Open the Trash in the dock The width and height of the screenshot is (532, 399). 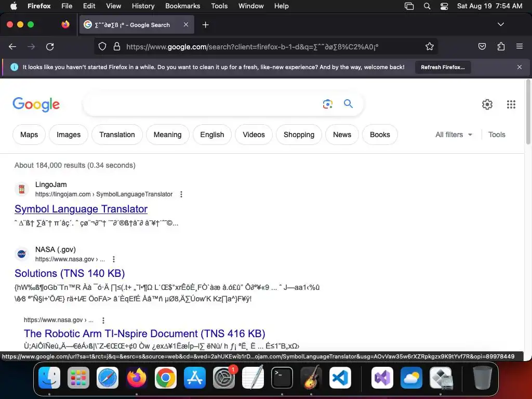482,378
